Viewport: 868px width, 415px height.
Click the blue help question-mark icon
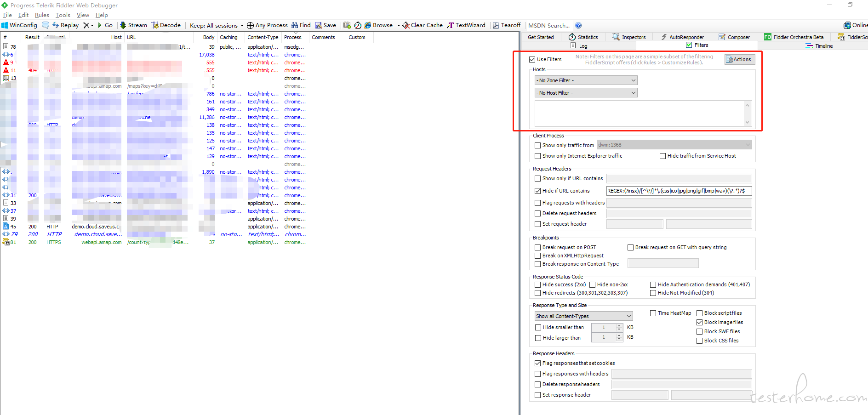pyautogui.click(x=578, y=25)
